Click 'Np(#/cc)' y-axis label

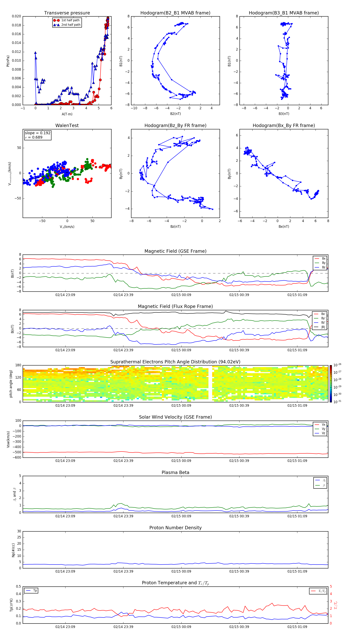[x=13, y=550]
